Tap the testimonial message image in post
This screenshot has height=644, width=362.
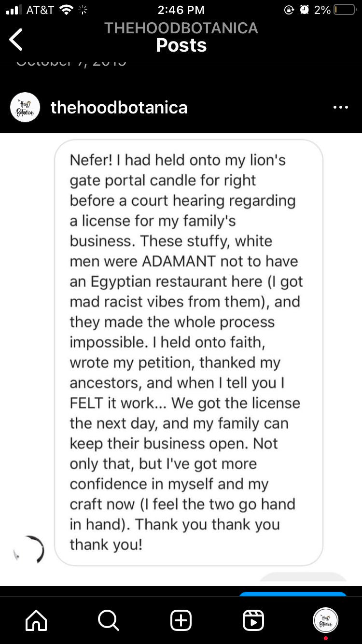[181, 360]
